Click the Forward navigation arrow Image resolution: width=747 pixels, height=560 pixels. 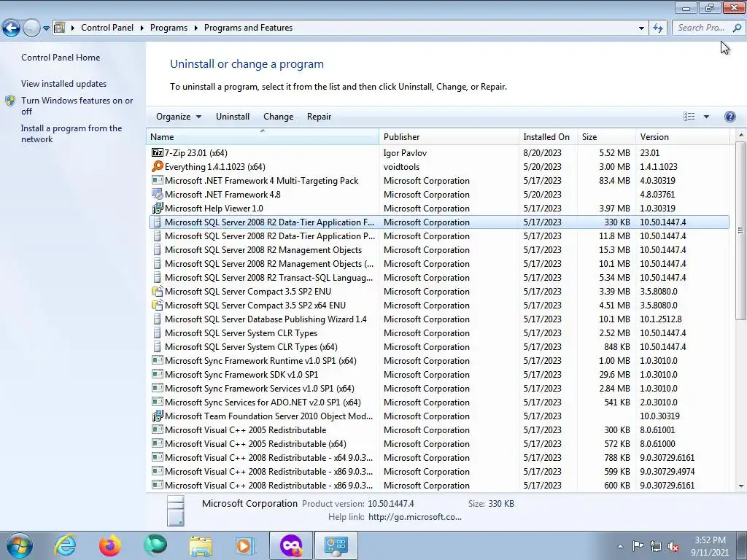(31, 28)
